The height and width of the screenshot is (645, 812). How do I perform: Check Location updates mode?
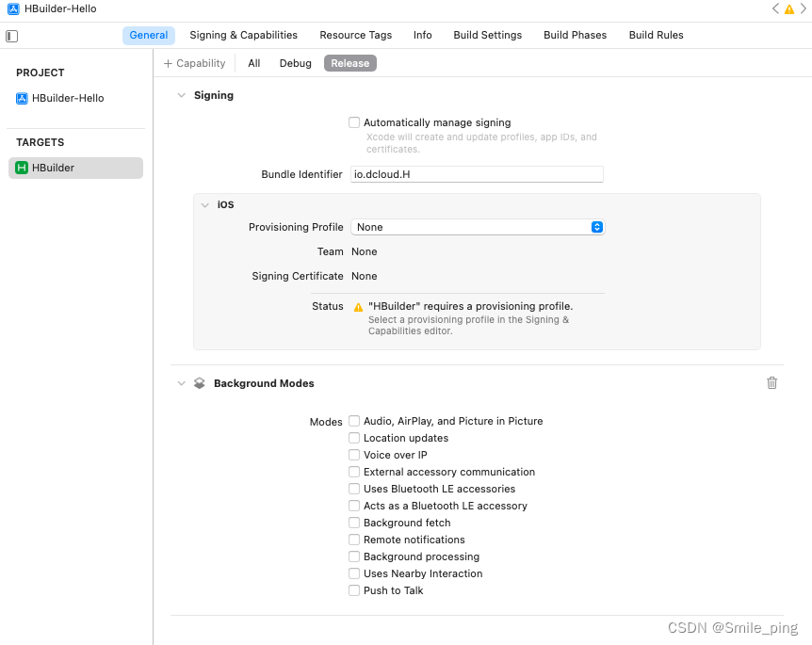[354, 438]
